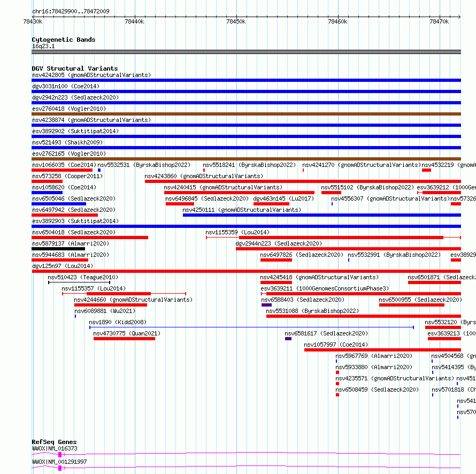The image size is (476, 474).
Task: Click nsv4250111 gnomAD variant label
Action: click(242, 210)
